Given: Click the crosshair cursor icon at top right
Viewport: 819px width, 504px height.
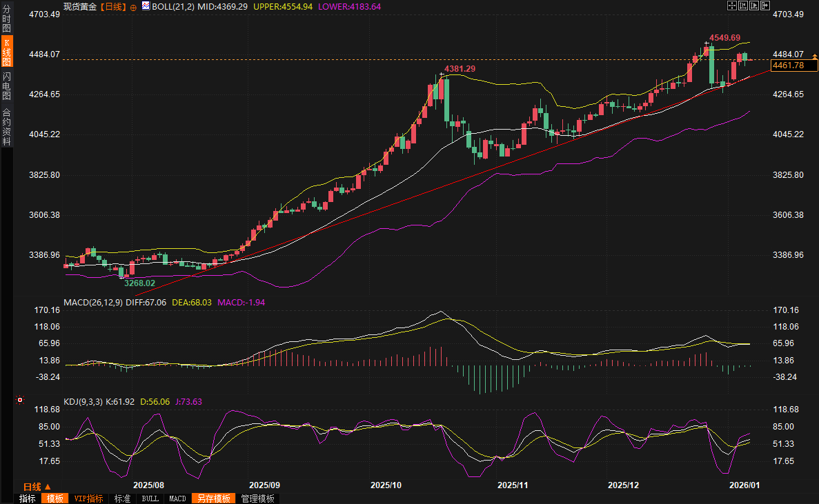Looking at the screenshot, I should tap(731, 6).
